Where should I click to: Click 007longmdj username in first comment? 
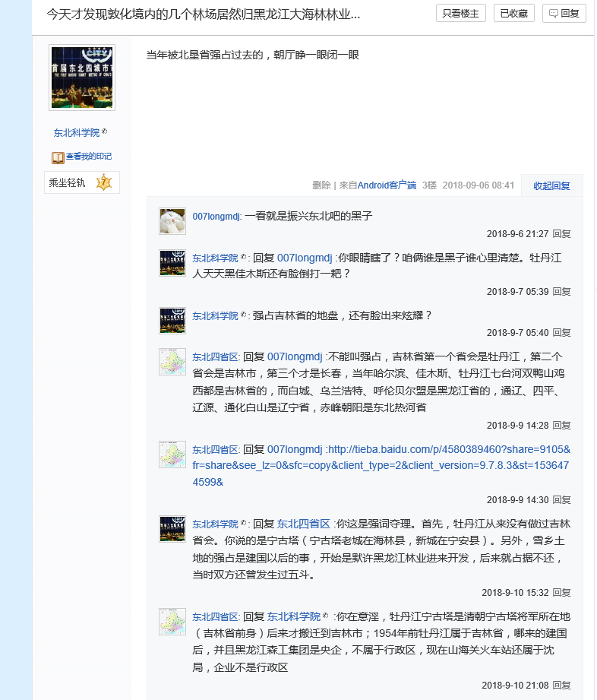[216, 217]
